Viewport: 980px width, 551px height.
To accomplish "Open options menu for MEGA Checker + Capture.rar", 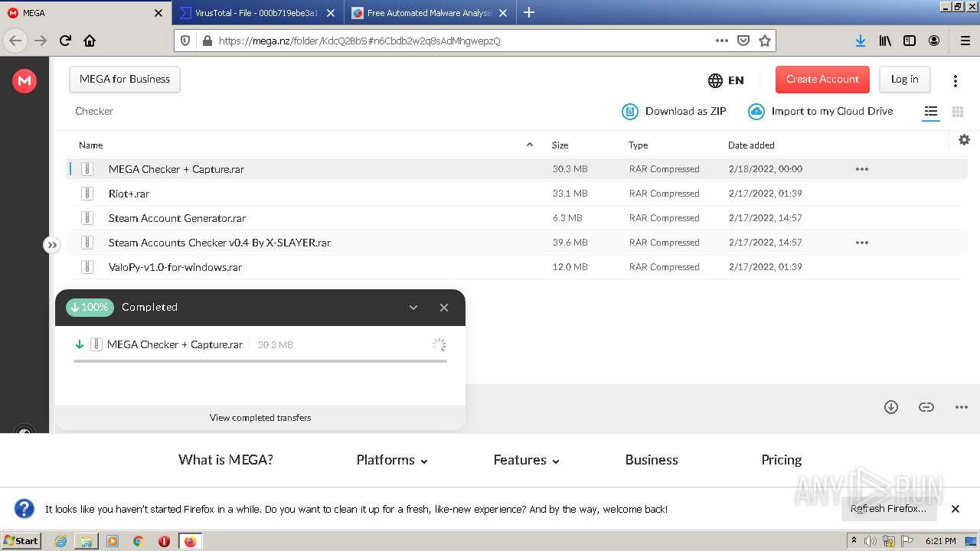I will tap(861, 169).
